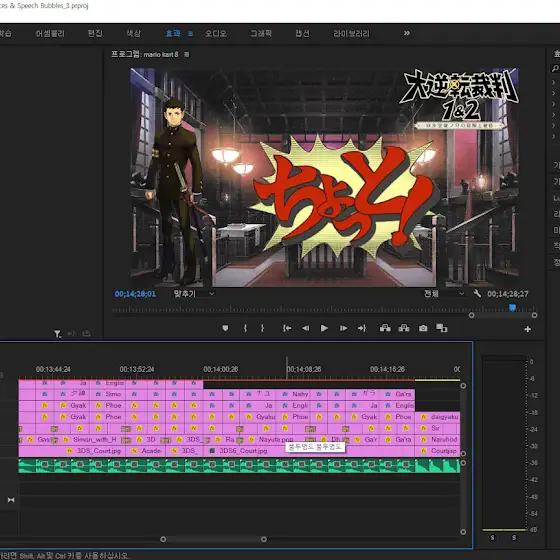Click ruler timecode 00:13:44:24

(53, 369)
